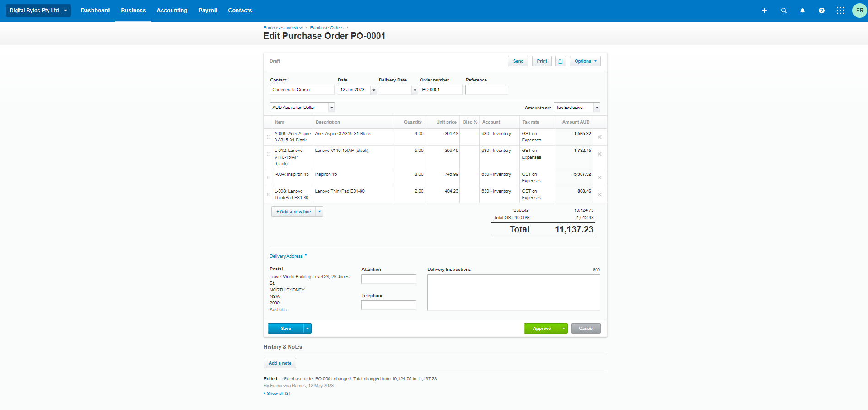The image size is (868, 410).
Task: Open the Payroll menu
Action: coord(208,11)
